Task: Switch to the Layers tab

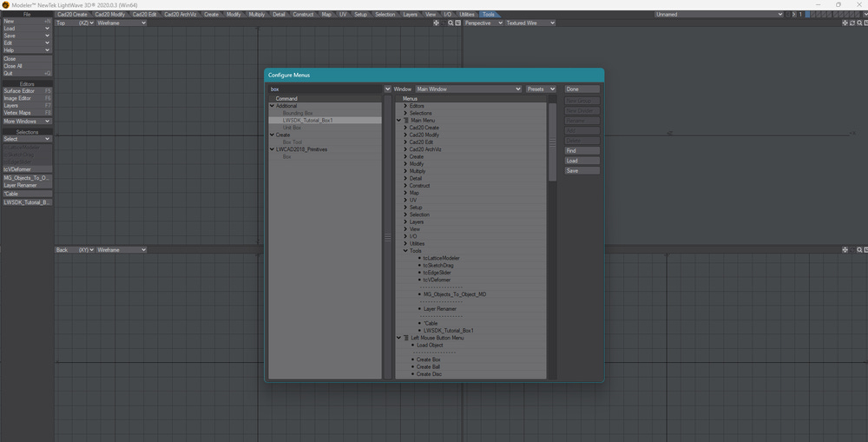Action: point(411,15)
